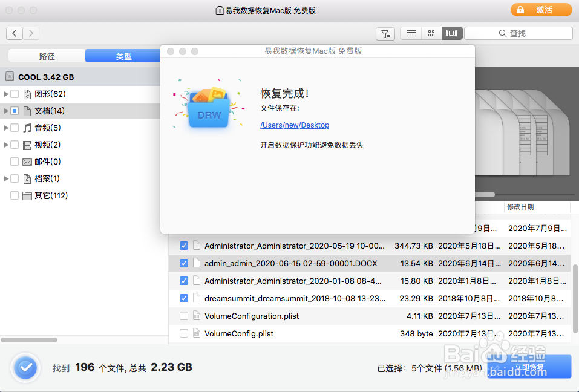Open the filter options icon

tap(385, 33)
